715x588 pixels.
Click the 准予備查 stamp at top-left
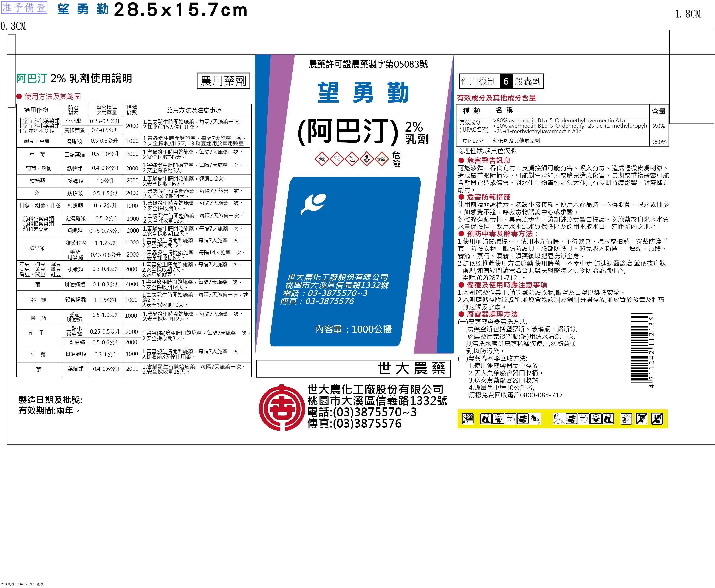[24, 8]
